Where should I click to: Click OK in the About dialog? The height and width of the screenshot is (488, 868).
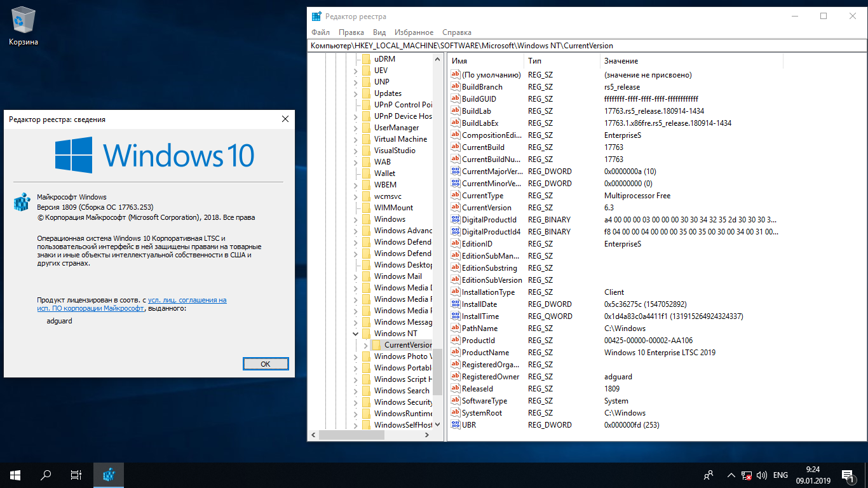click(266, 364)
